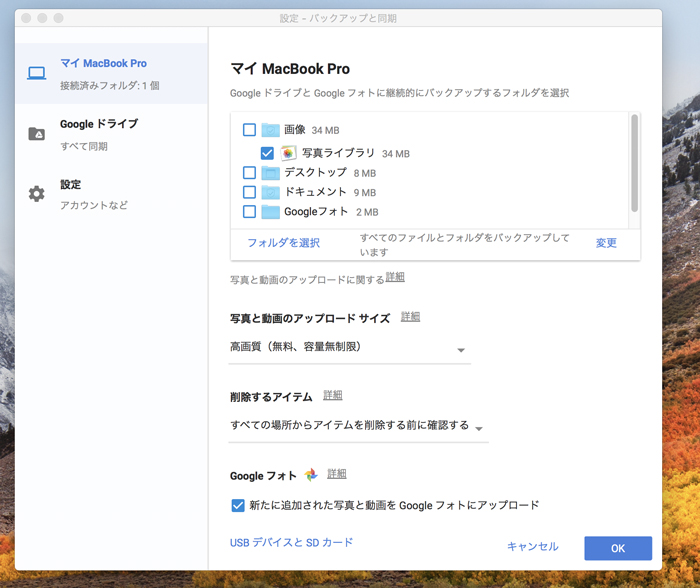Click the 変更 link
700x588 pixels.
pos(606,243)
